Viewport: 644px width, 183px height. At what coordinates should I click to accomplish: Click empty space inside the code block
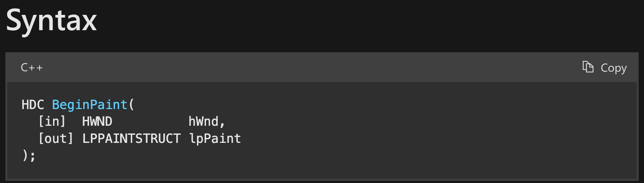(405, 131)
